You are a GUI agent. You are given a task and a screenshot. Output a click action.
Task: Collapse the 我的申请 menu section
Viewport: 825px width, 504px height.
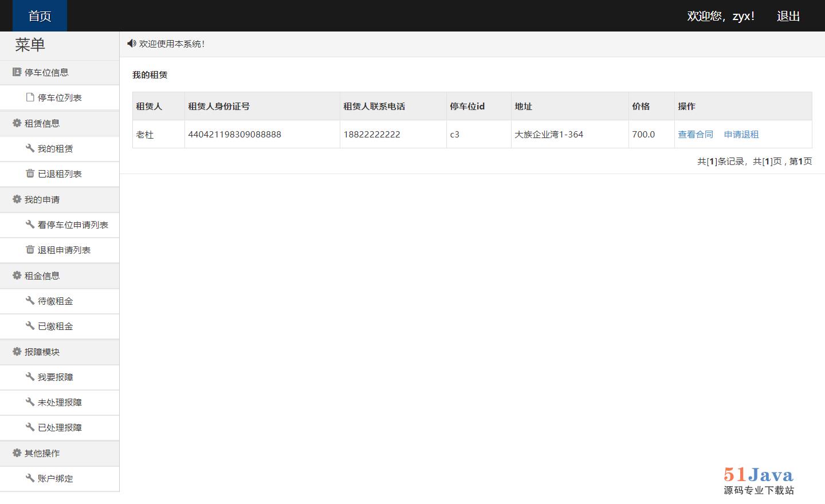point(42,199)
